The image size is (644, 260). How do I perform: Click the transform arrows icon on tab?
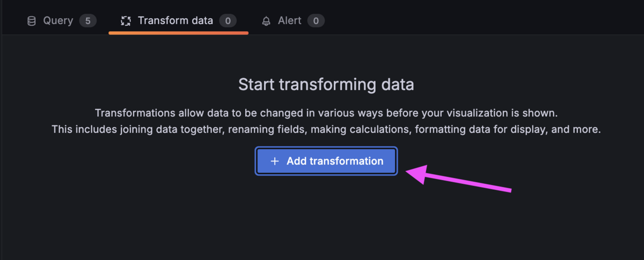[x=126, y=21]
